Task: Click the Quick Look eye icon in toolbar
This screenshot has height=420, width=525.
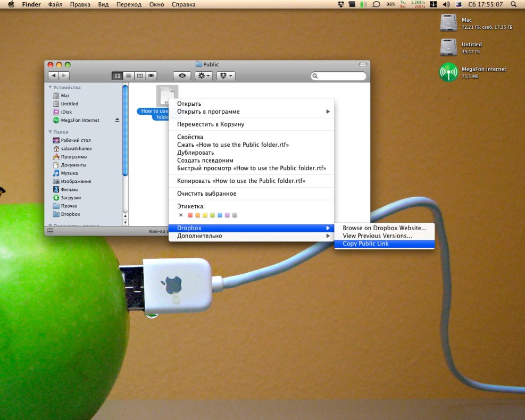Action: pos(182,76)
